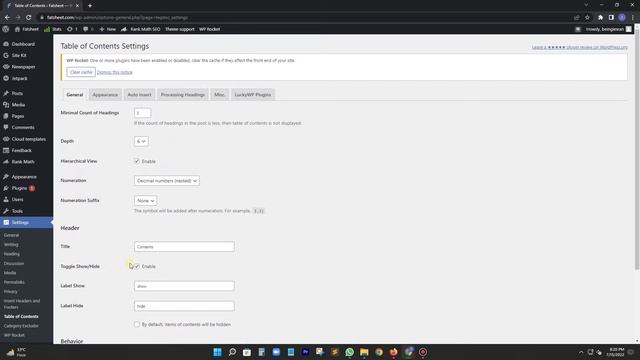The width and height of the screenshot is (640, 360).
Task: Open browser extensions puzzle icon
Action: coord(600,18)
